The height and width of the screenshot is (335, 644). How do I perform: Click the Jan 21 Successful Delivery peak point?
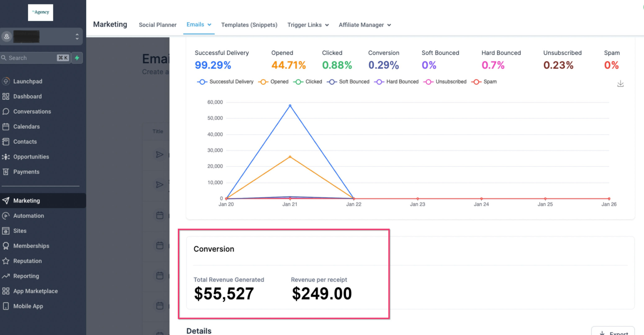pos(290,105)
